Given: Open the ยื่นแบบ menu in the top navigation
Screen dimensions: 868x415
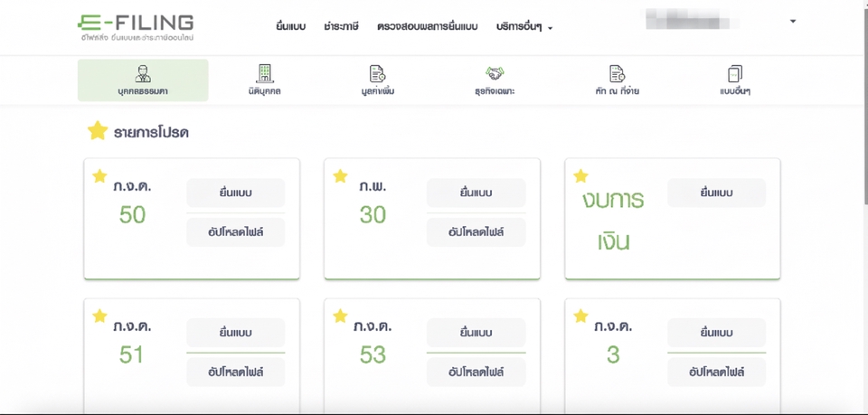Looking at the screenshot, I should point(290,27).
